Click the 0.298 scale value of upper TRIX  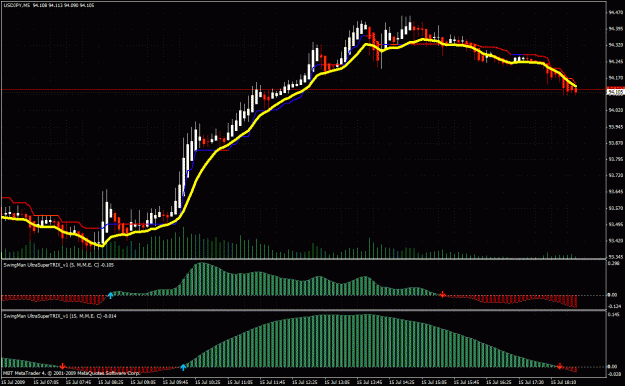point(613,264)
